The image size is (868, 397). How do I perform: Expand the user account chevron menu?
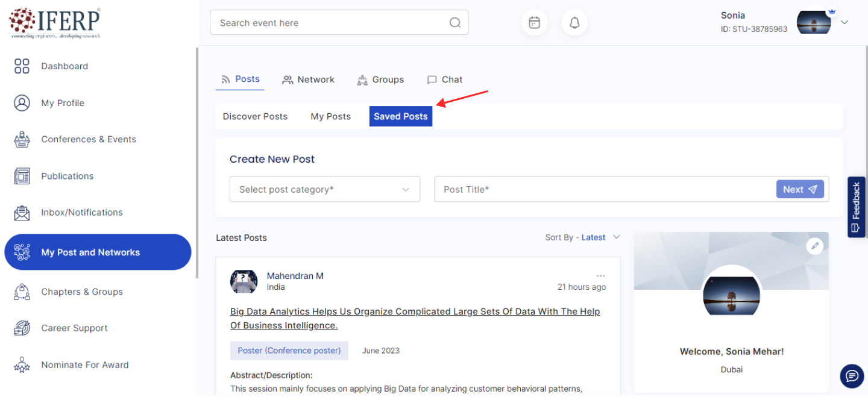point(844,22)
